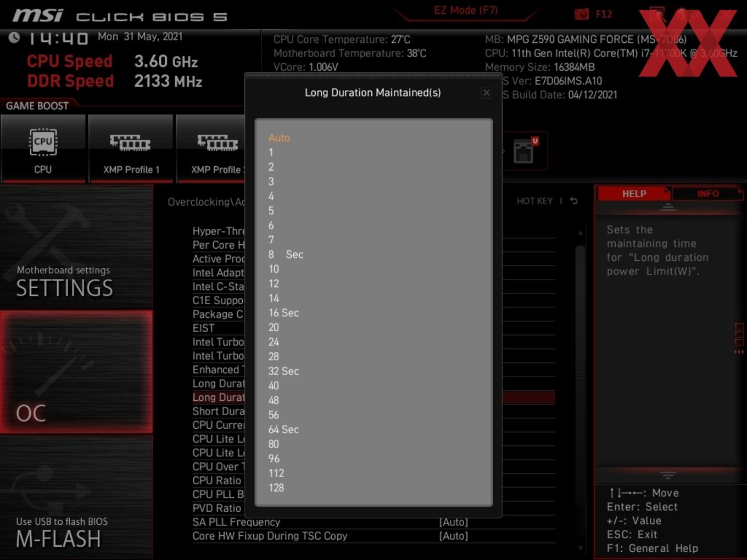Click the GAME BOOST label

point(37,106)
